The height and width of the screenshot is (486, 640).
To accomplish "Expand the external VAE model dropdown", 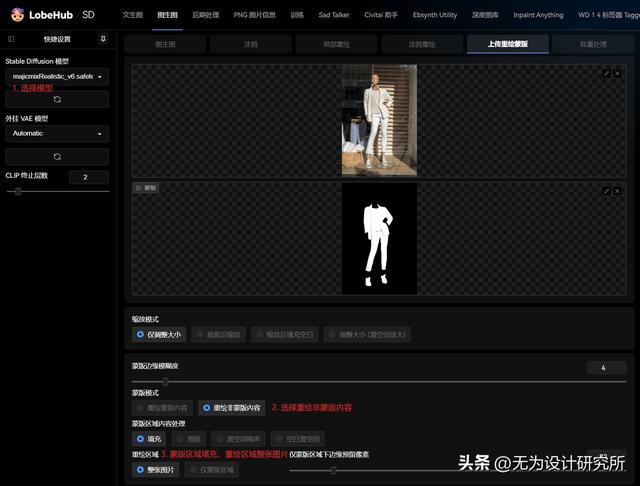I will [57, 133].
